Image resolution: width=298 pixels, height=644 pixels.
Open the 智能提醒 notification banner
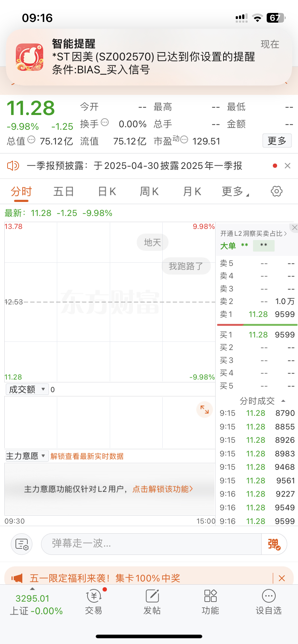coord(149,57)
